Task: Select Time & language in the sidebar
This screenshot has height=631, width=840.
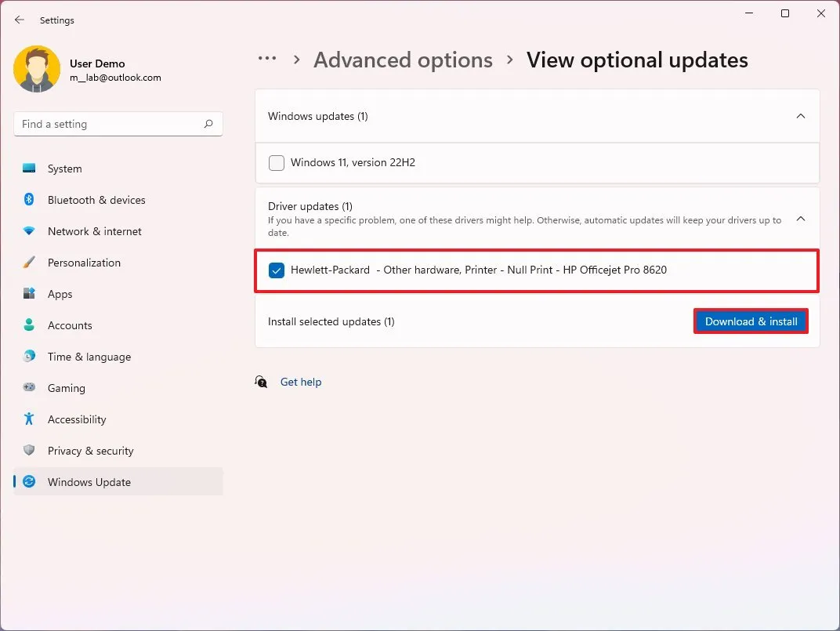Action: (x=89, y=357)
